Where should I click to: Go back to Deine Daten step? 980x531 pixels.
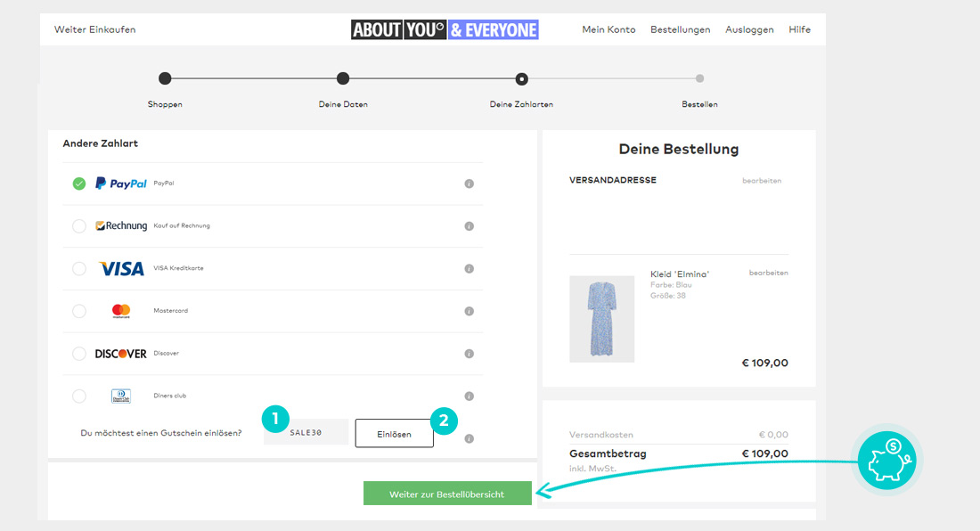coord(343,78)
